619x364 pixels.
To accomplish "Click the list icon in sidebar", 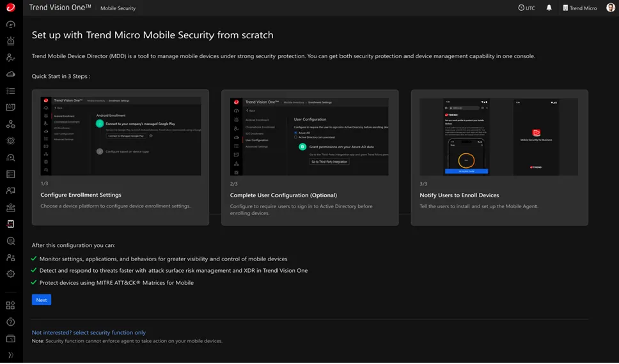I will coord(10,91).
